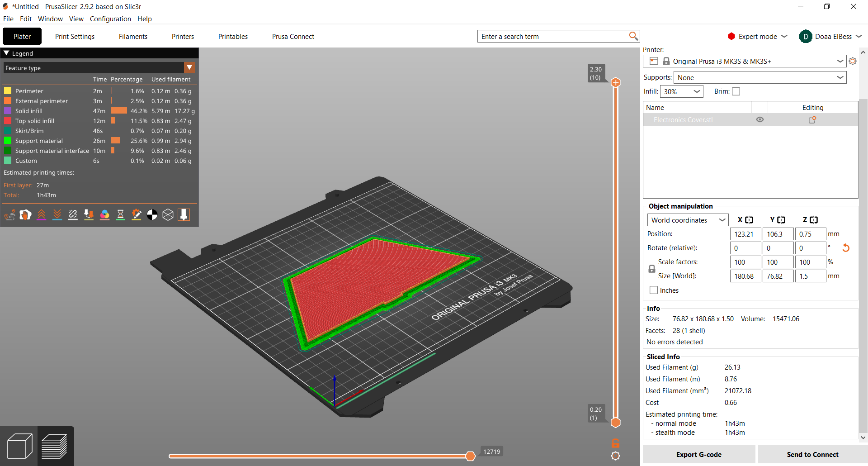This screenshot has height=466, width=868.
Task: Click the search magnifier icon
Action: [x=633, y=36]
